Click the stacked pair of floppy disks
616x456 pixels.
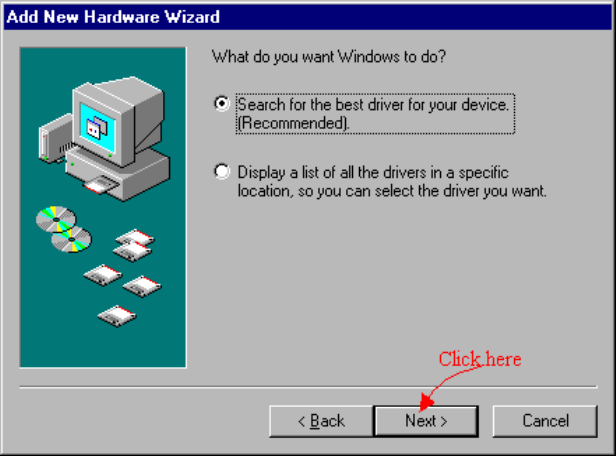(x=133, y=245)
